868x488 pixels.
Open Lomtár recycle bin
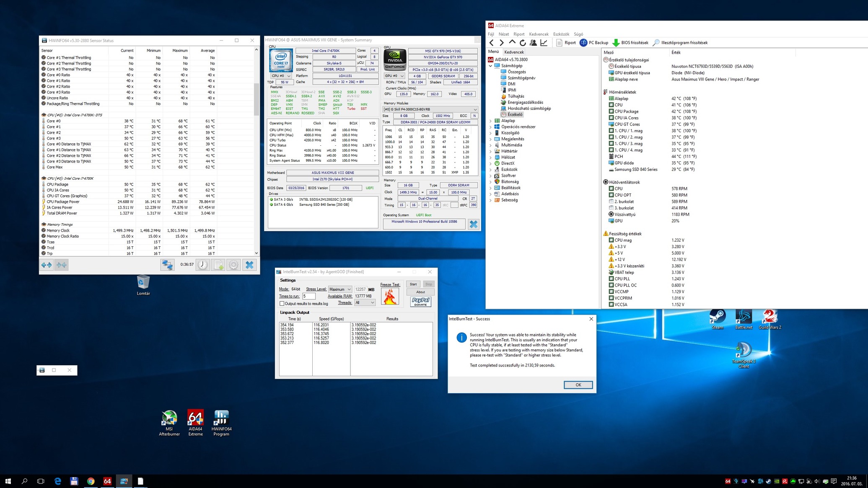point(143,285)
